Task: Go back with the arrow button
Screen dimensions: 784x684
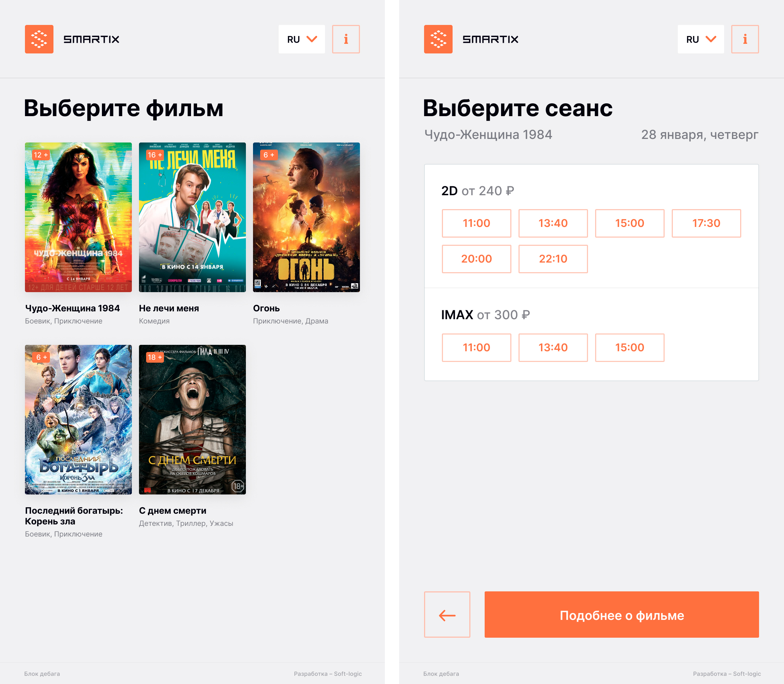Action: [x=447, y=615]
